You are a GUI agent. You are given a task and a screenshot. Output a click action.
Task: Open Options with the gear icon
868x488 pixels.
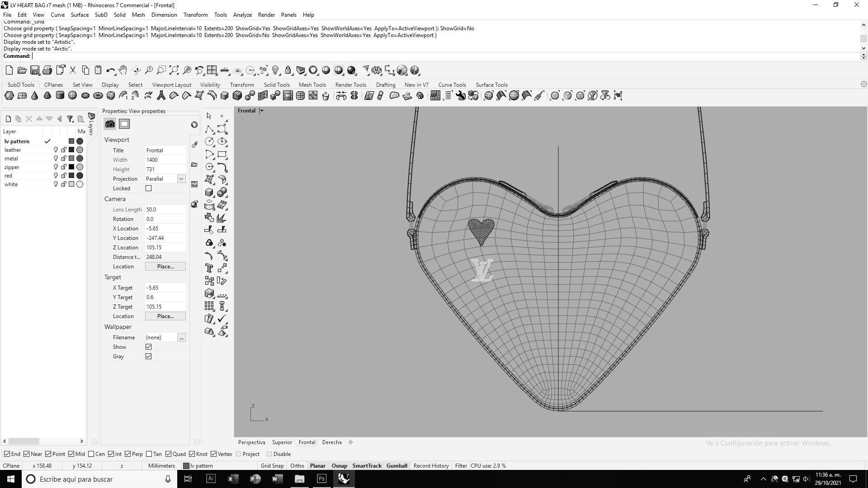pyautogui.click(x=377, y=70)
